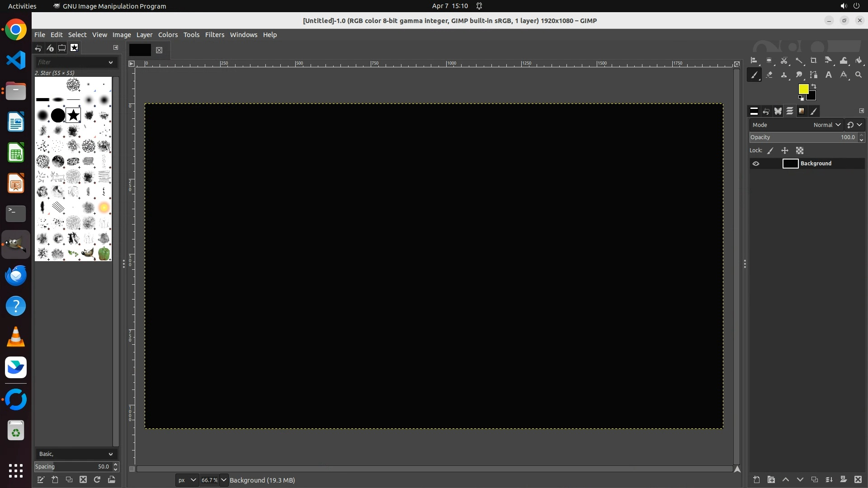Screen dimensions: 868x488
Task: Toggle lock pixels brush icon
Action: click(x=770, y=150)
